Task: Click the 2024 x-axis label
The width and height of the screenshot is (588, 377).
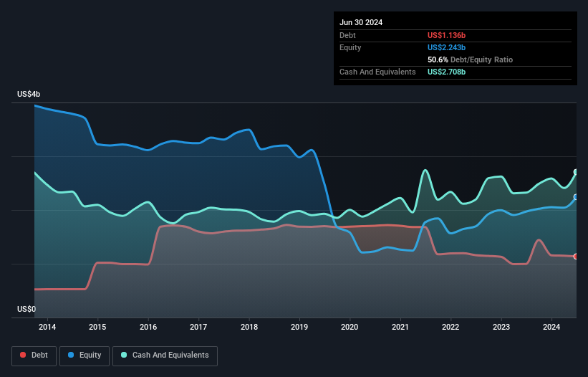Action: (551, 327)
